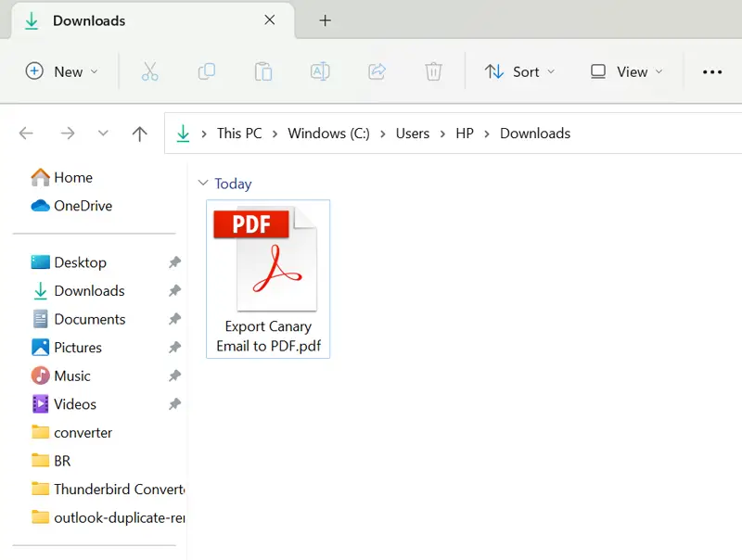Toggle the pin next to Documents

[174, 319]
